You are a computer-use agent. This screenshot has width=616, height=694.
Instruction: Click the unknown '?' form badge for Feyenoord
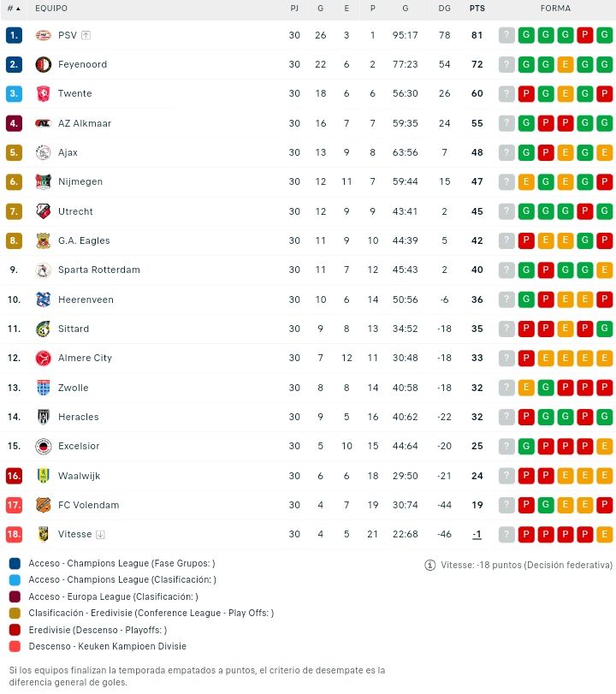pos(507,64)
